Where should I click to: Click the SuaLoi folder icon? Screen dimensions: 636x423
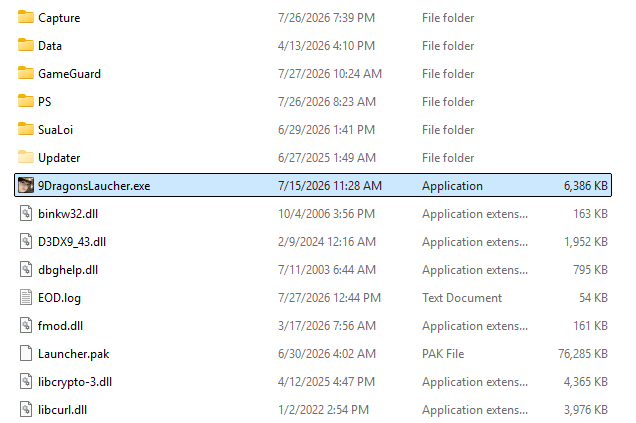tap(26, 129)
